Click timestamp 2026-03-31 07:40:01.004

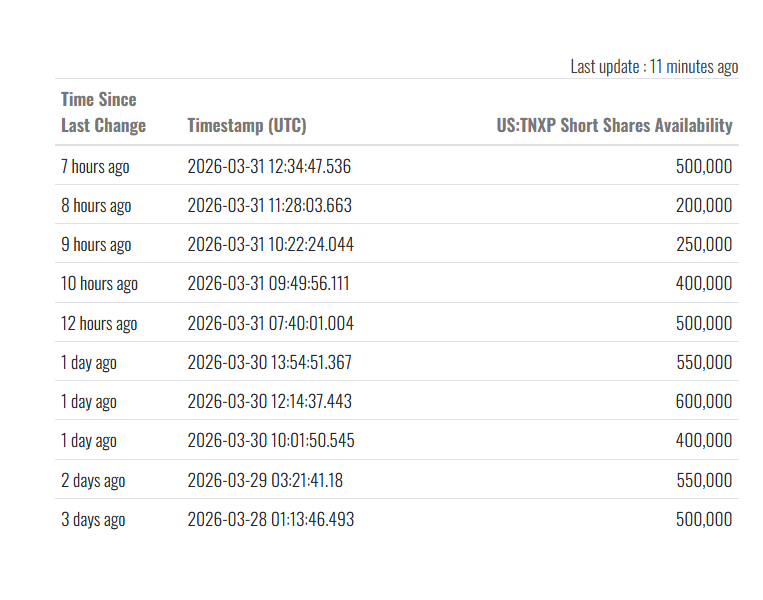(x=271, y=323)
